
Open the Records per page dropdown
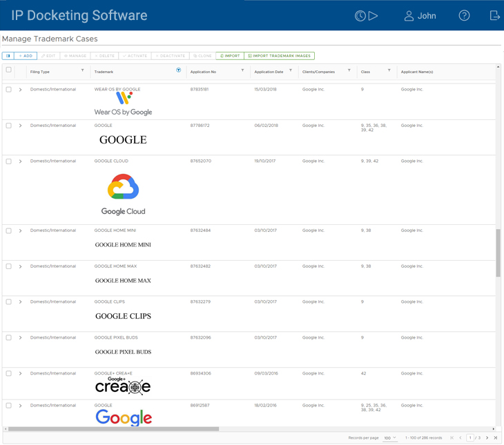(x=390, y=438)
